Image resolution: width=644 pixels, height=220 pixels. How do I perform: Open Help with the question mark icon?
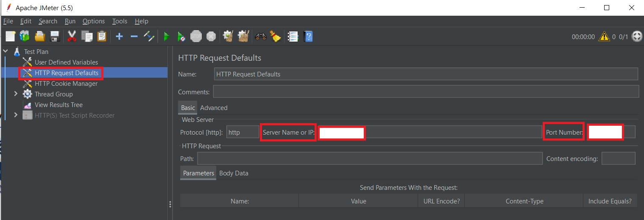(308, 37)
